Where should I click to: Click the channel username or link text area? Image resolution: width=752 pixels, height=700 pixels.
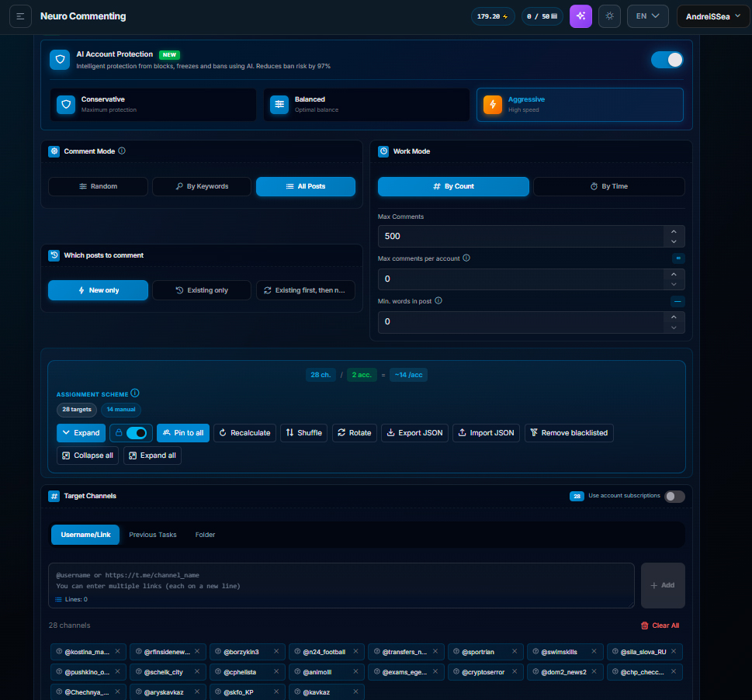[x=341, y=585]
